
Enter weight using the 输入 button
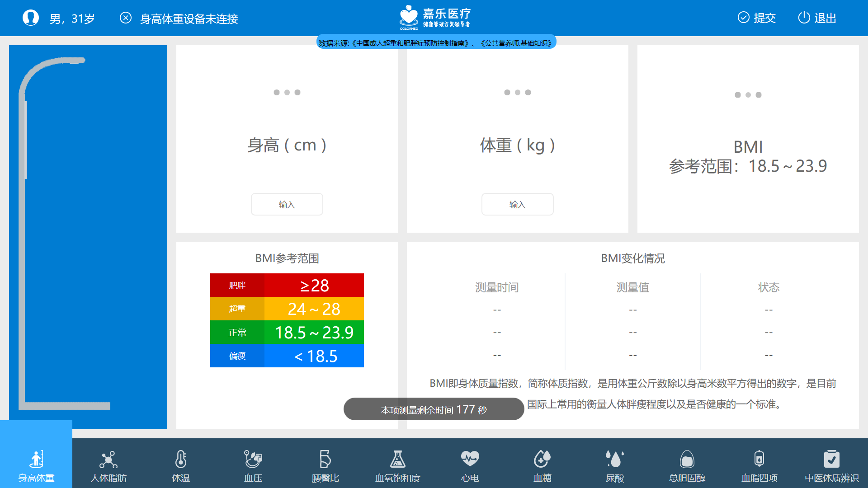(x=517, y=204)
